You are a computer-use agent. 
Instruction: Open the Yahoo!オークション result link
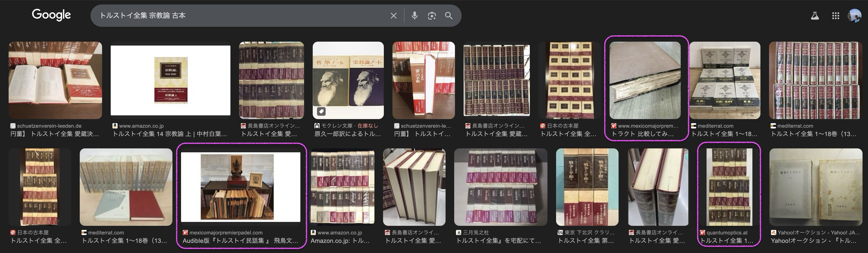[x=813, y=241]
